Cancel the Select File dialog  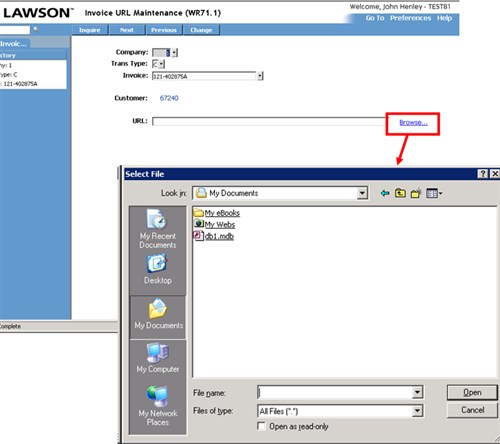click(x=472, y=410)
